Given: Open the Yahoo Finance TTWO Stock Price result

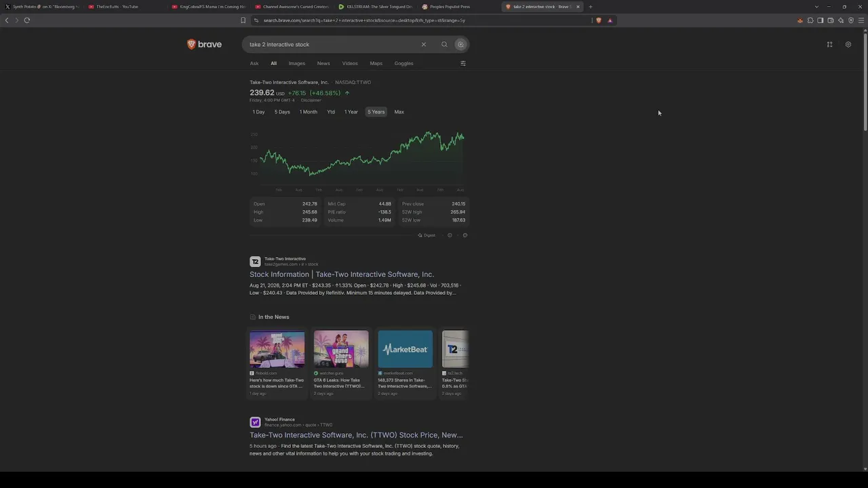Looking at the screenshot, I should (356, 435).
